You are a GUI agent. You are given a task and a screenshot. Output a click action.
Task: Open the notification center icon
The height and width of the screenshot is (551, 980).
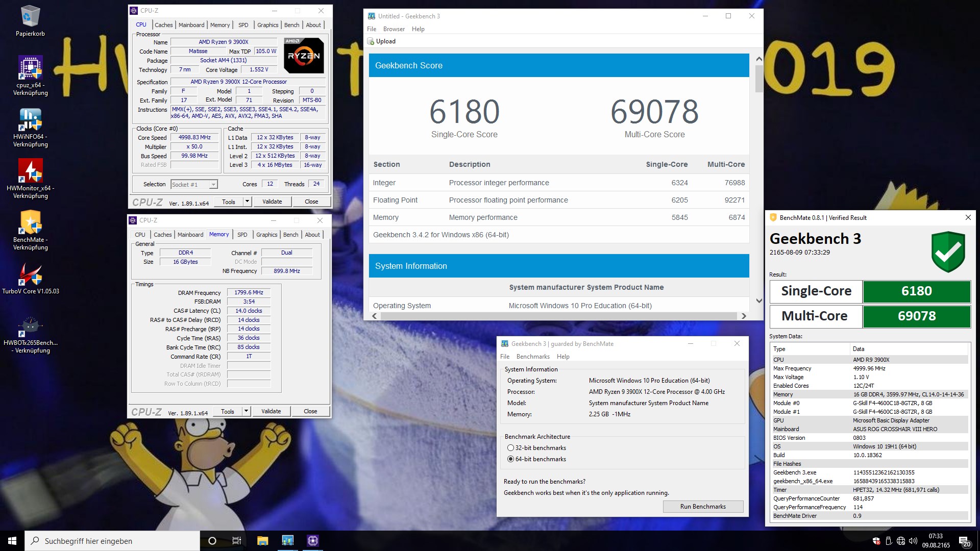point(965,541)
